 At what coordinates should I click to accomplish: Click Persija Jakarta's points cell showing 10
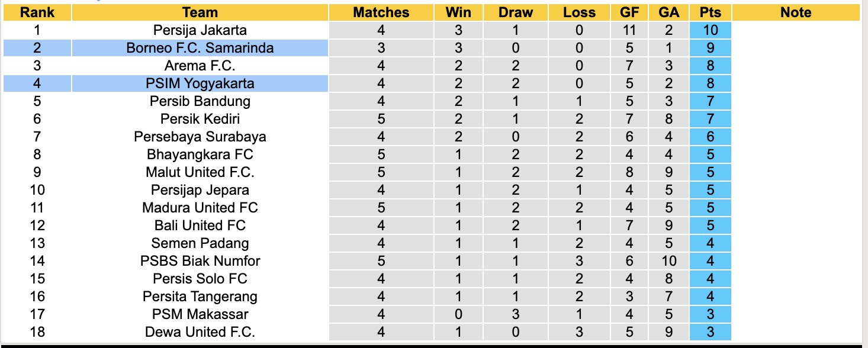pos(710,30)
